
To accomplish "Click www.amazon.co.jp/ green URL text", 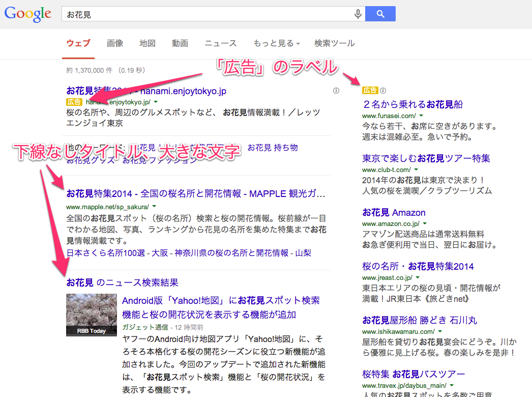I will [x=391, y=224].
